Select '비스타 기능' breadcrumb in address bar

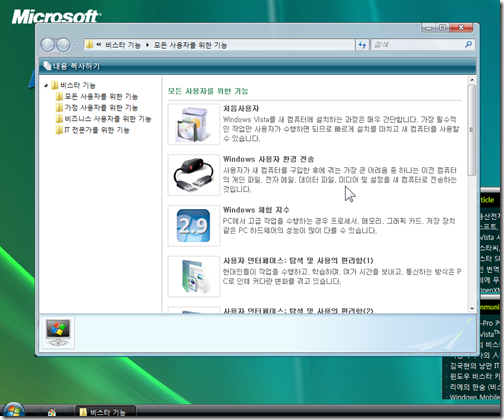pyautogui.click(x=123, y=45)
